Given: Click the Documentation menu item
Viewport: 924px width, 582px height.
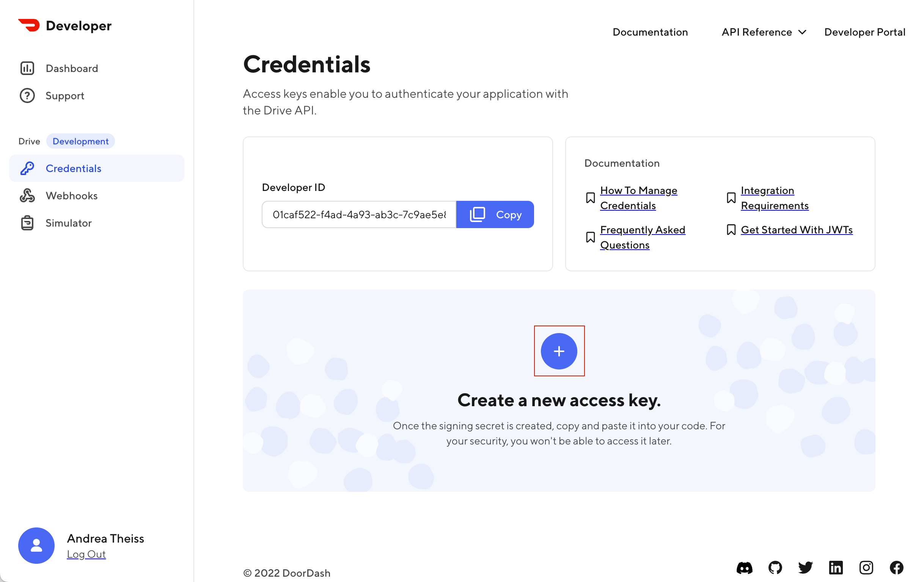Looking at the screenshot, I should point(649,31).
